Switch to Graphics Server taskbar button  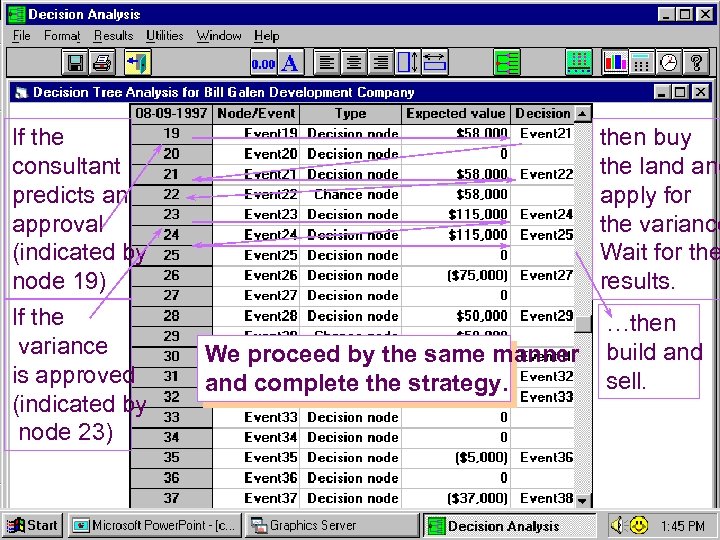pos(332,525)
